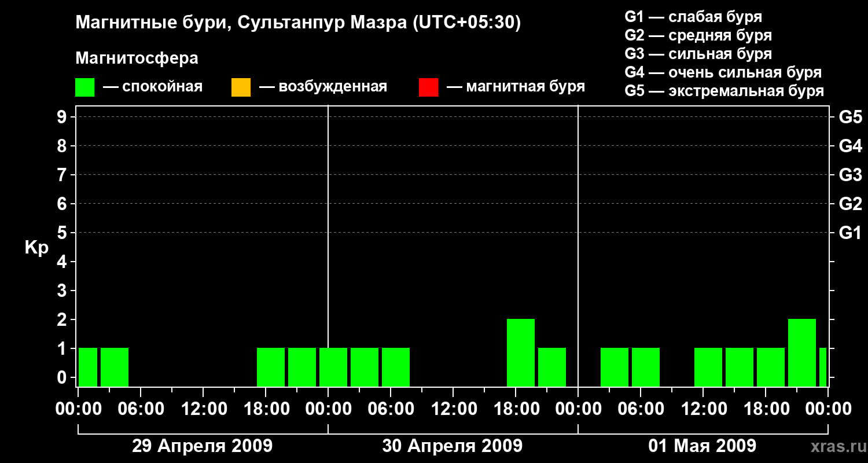Click the '12:00' time label under 29 Апреля

[203, 409]
